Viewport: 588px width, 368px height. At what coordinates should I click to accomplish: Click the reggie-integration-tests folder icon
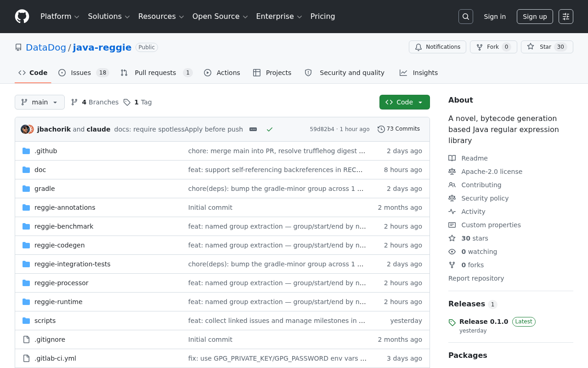coord(26,264)
